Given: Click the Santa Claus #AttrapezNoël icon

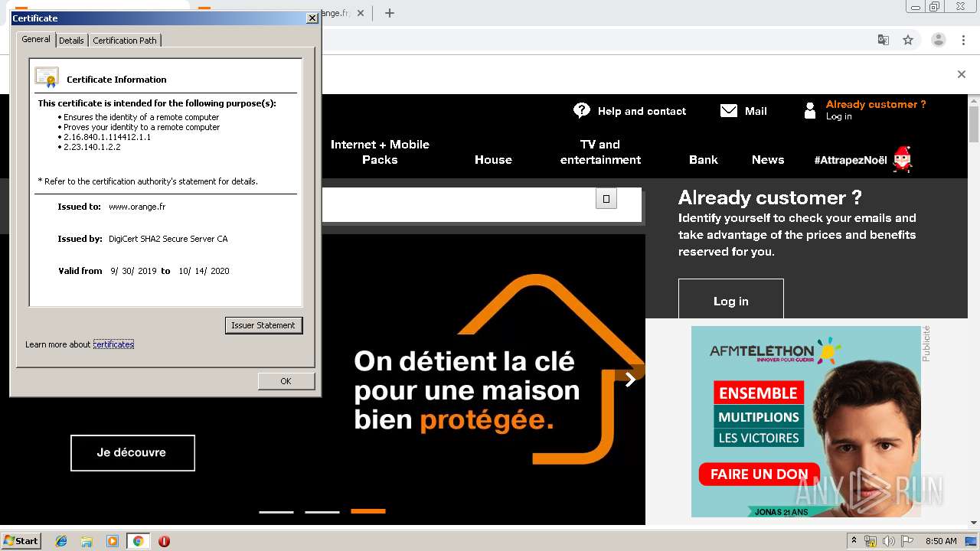Looking at the screenshot, I should click(903, 159).
